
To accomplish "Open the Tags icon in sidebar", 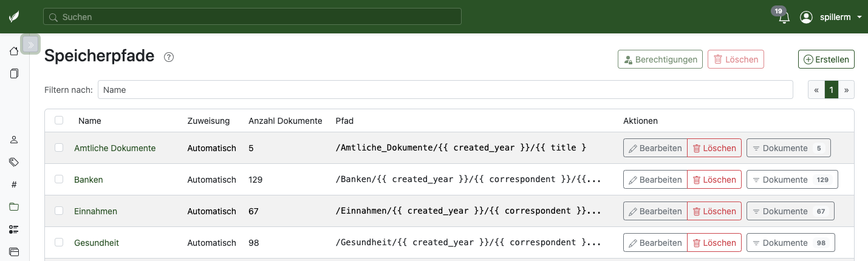I will (x=14, y=162).
